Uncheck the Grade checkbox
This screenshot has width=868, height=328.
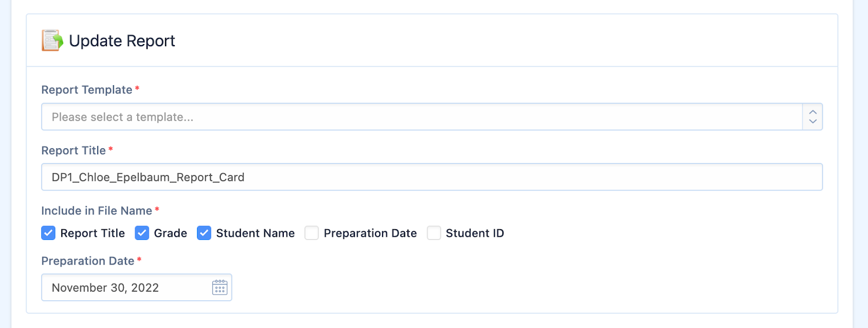pyautogui.click(x=142, y=233)
